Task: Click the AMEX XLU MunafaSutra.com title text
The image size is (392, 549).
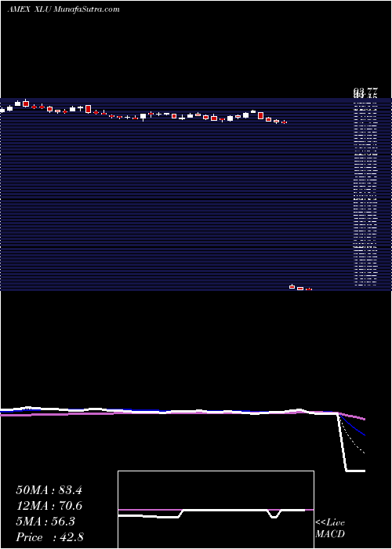Action: (x=64, y=9)
